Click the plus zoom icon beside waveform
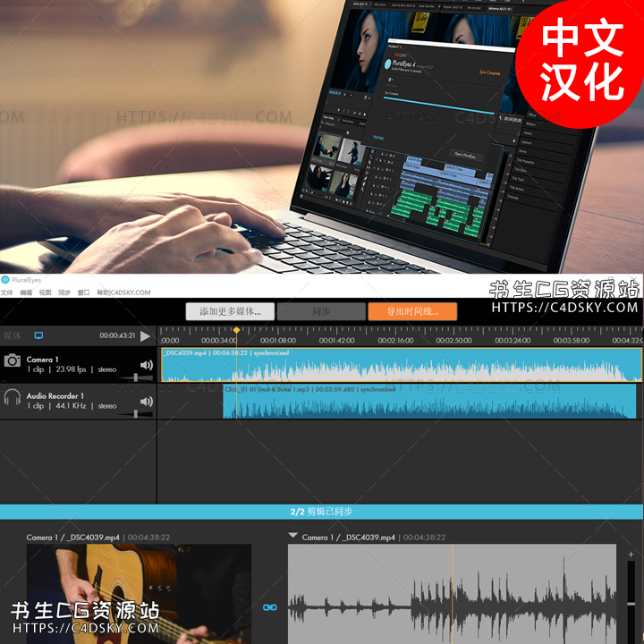 point(631,555)
